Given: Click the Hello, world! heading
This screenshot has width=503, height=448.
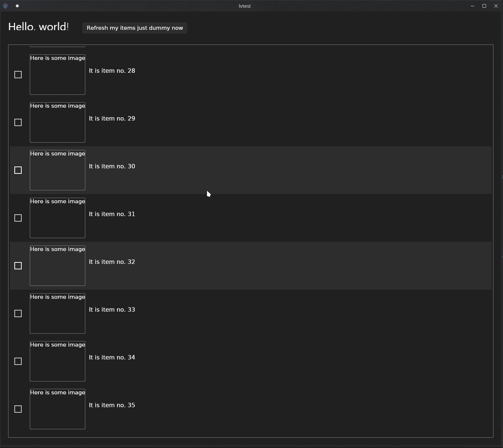Looking at the screenshot, I should (x=38, y=26).
